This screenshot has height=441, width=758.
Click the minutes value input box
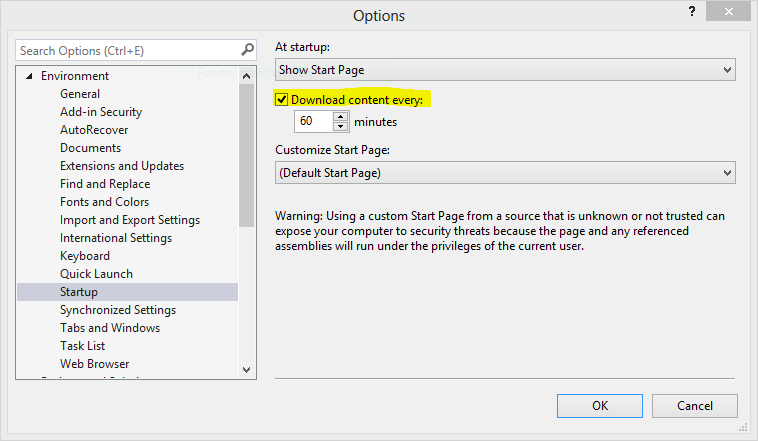tap(311, 122)
